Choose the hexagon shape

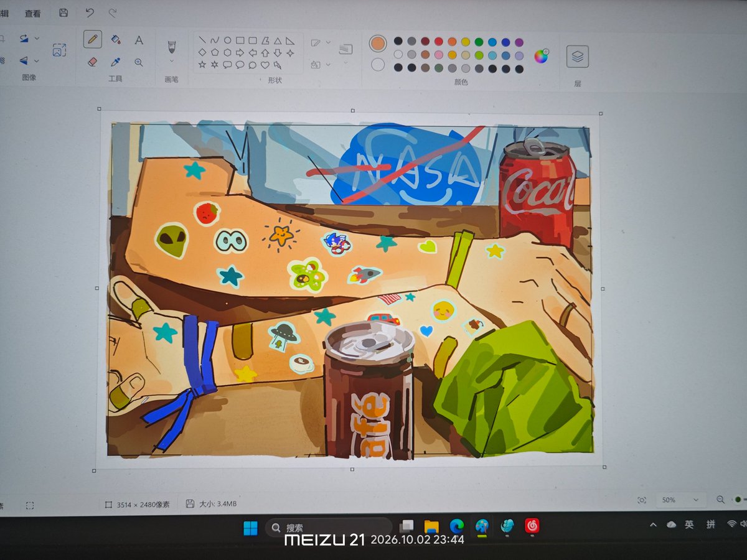click(x=227, y=52)
